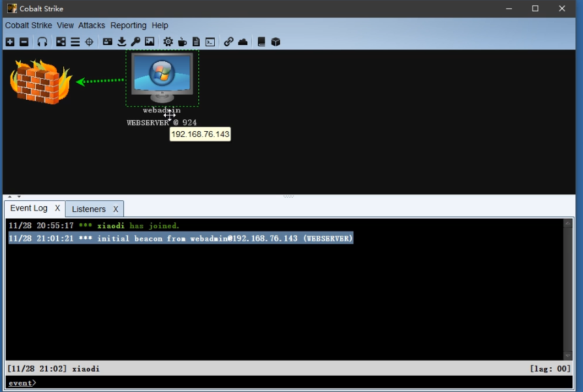The image size is (583, 392).
Task: Select the firewall icon in graph
Action: [40, 82]
